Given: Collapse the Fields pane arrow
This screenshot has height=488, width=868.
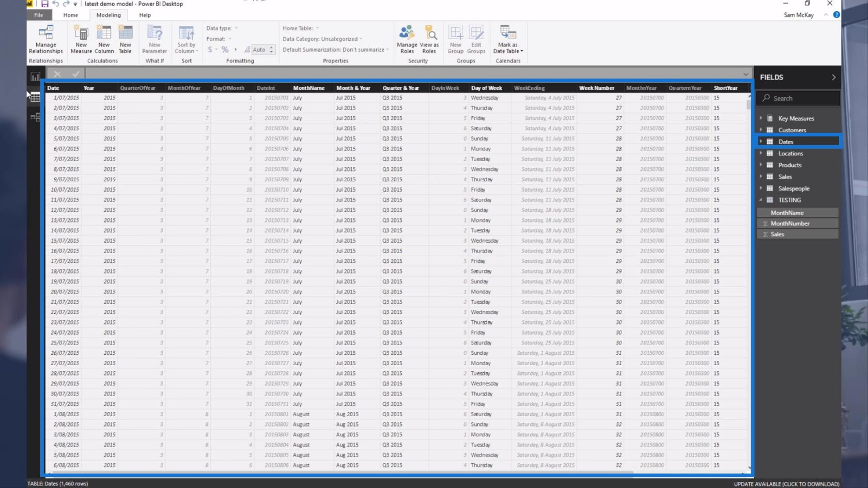Looking at the screenshot, I should coord(833,77).
